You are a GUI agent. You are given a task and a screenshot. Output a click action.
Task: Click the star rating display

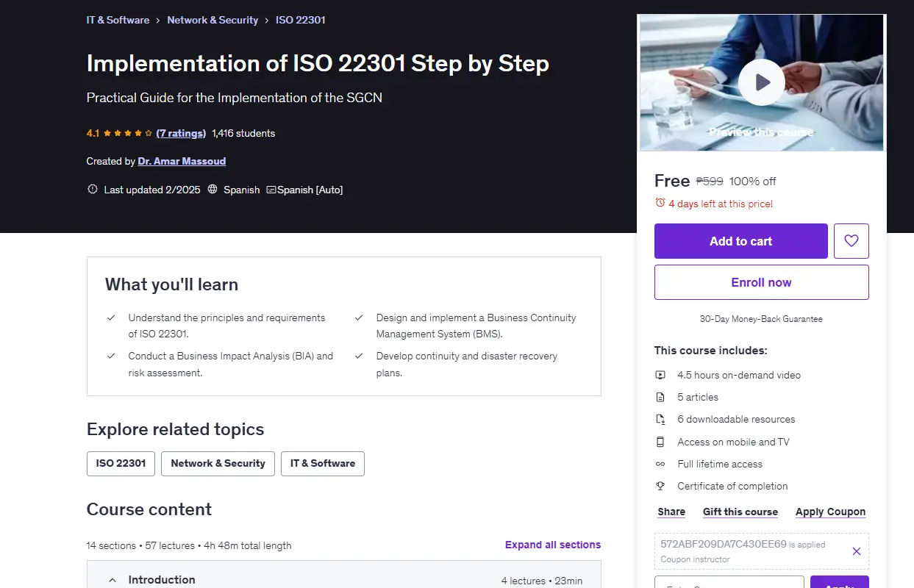point(128,133)
